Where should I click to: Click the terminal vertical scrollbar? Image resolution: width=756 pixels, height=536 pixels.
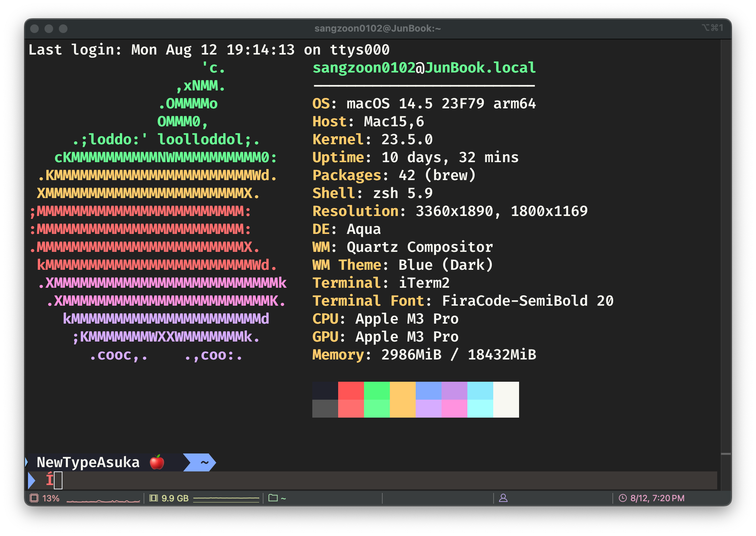click(726, 265)
